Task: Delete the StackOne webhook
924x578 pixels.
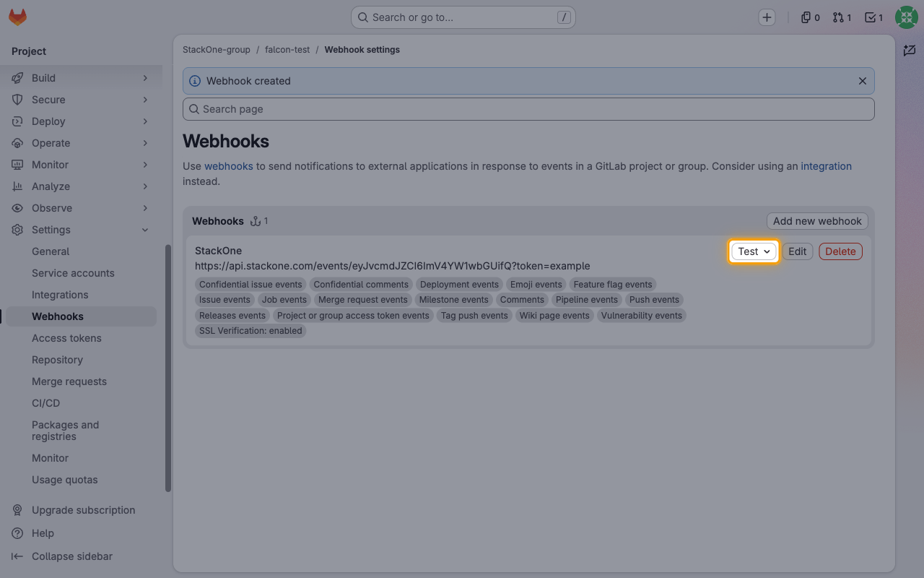Action: [x=840, y=251]
